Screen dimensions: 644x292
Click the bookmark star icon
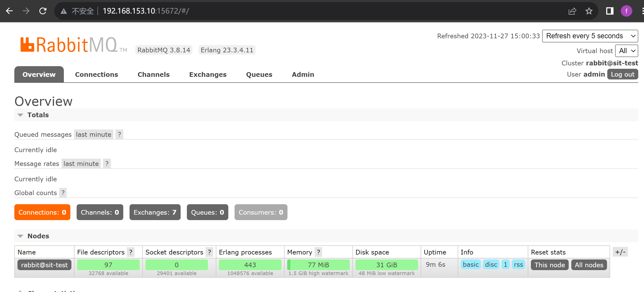tap(589, 11)
